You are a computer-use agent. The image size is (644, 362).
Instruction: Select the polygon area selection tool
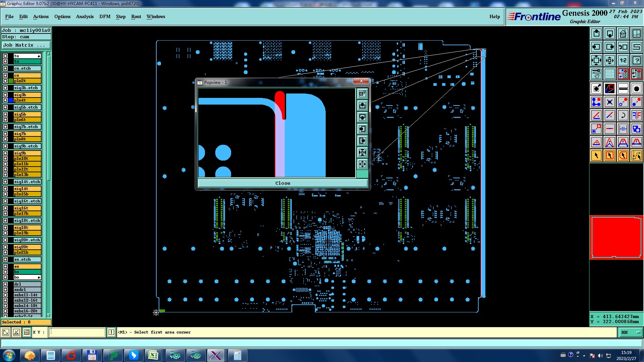point(623,156)
